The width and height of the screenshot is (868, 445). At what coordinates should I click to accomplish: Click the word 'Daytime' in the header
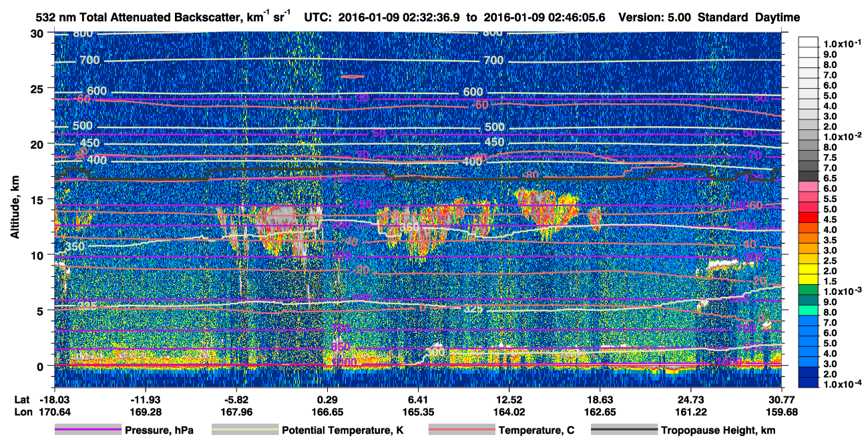(777, 17)
